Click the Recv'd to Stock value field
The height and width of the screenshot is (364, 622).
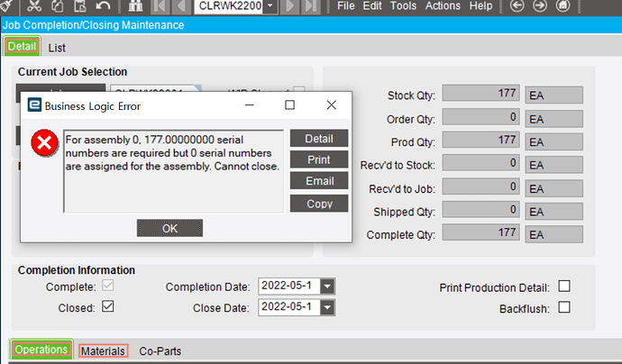(x=480, y=163)
